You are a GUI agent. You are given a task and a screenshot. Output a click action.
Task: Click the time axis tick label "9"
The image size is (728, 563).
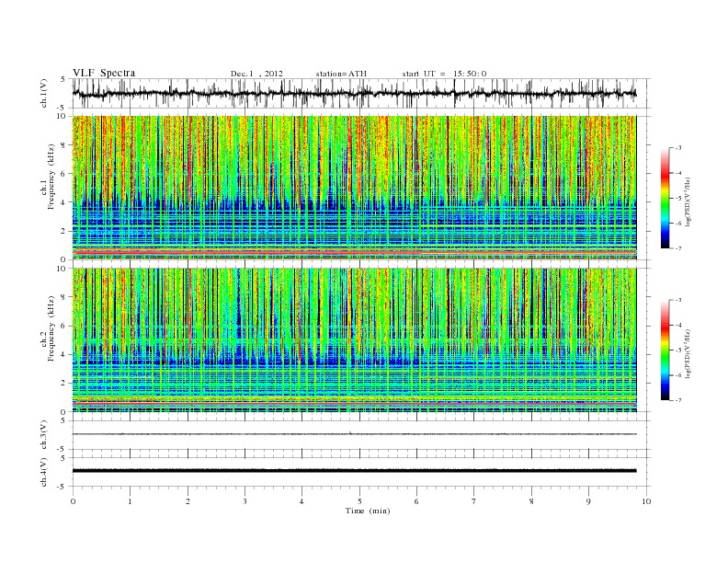tap(588, 501)
